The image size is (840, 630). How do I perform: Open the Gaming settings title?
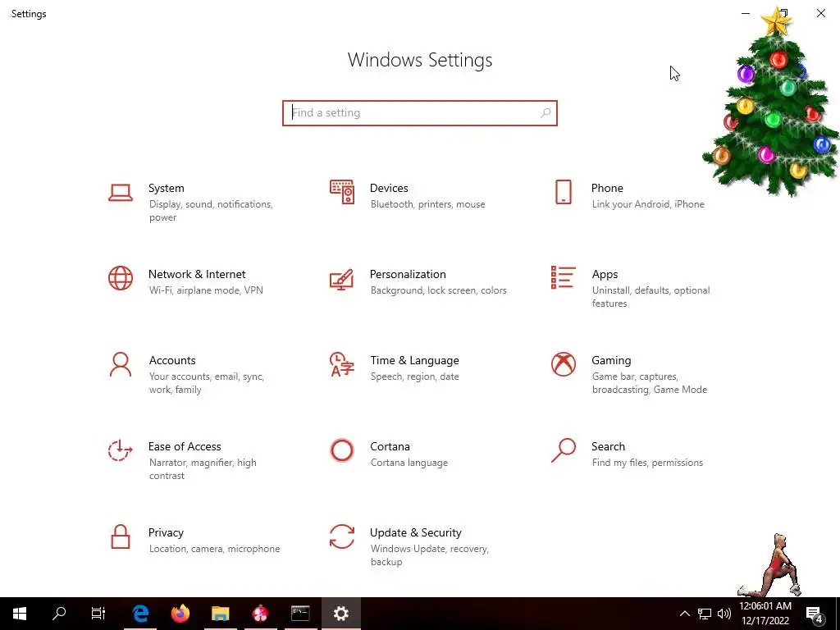coord(611,361)
